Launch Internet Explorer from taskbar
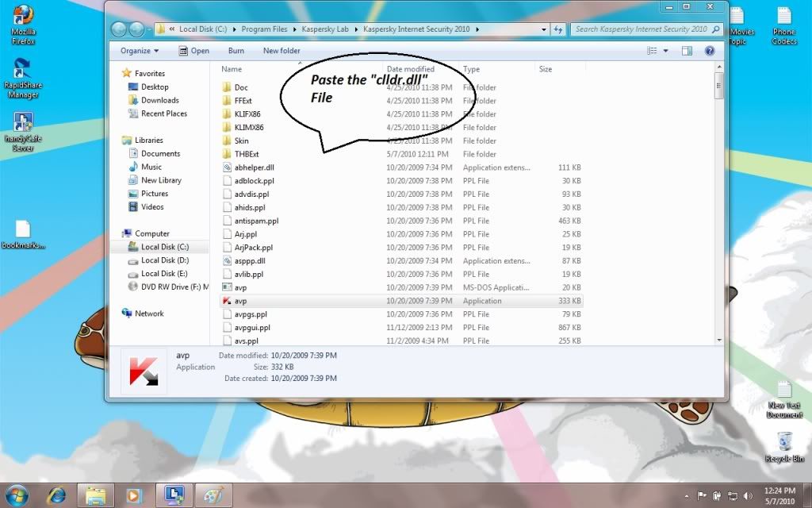Screen dimensions: 812x508 pos(56,495)
